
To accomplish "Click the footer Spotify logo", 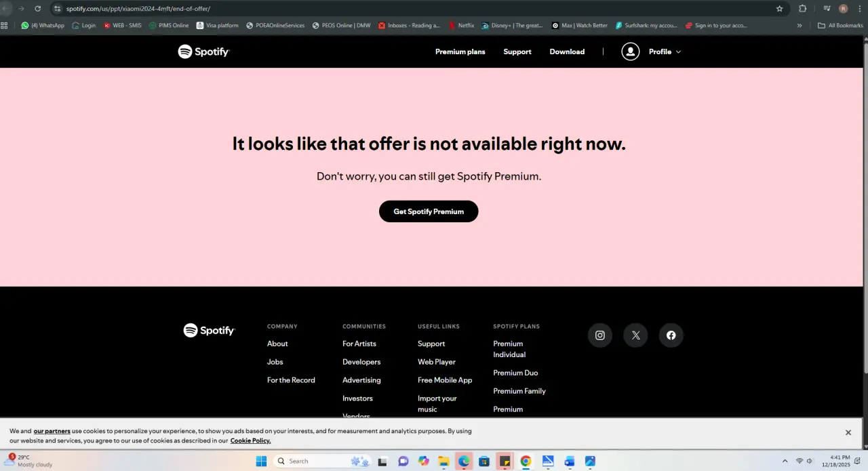I will point(209,331).
